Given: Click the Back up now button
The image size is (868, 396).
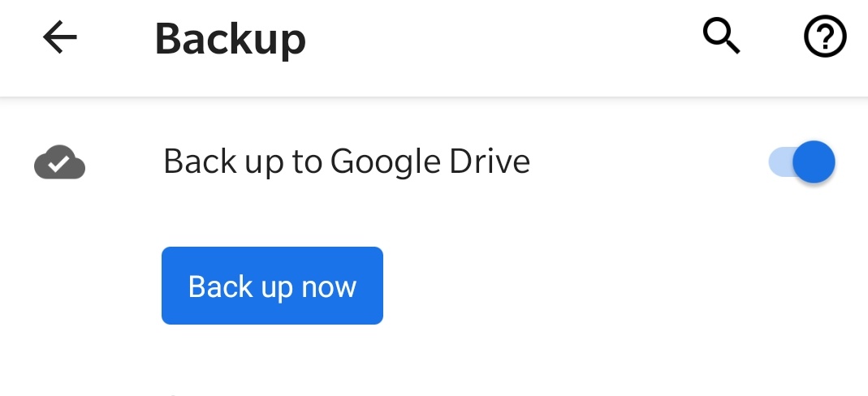Looking at the screenshot, I should click(272, 286).
